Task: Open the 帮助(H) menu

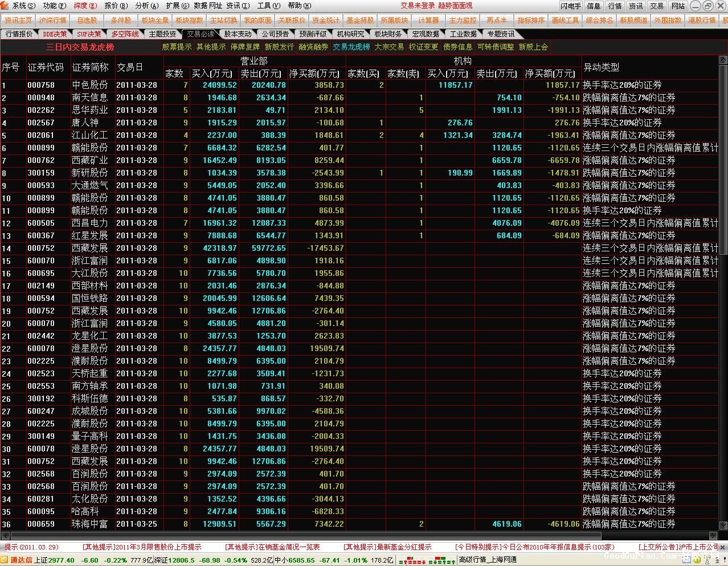Action: click(300, 6)
